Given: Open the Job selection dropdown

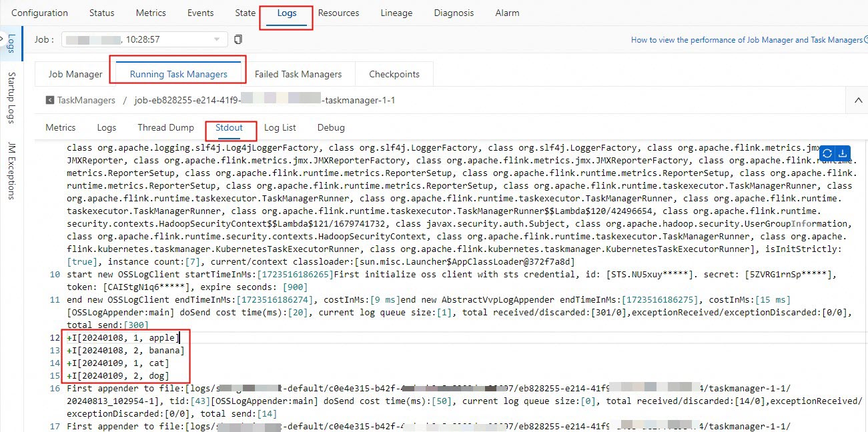Looking at the screenshot, I should tap(144, 40).
